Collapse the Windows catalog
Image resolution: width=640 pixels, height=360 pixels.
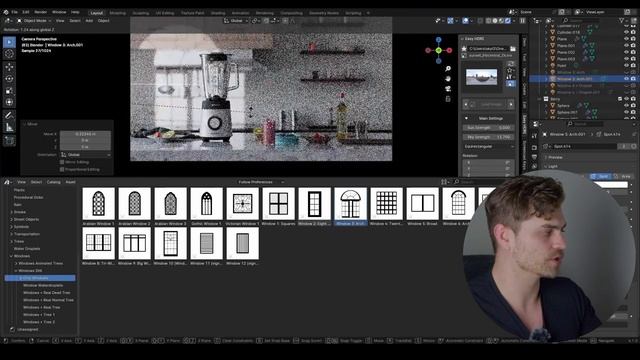11,256
